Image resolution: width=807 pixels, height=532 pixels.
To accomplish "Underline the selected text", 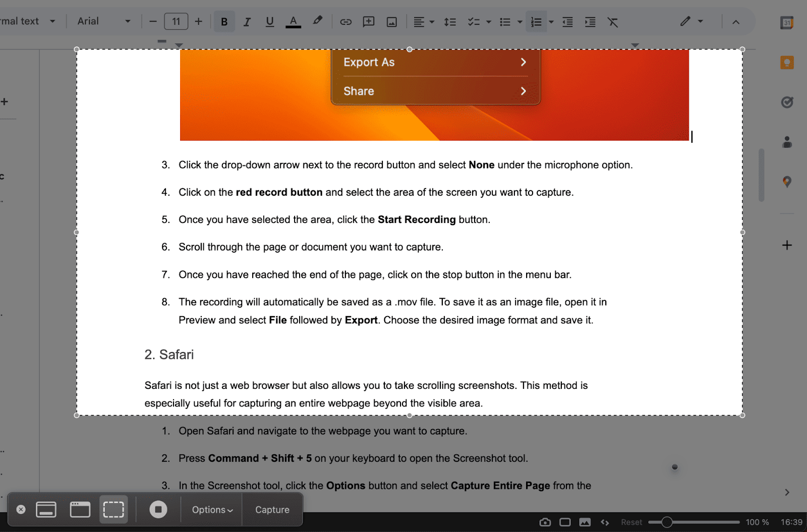I will 269,21.
